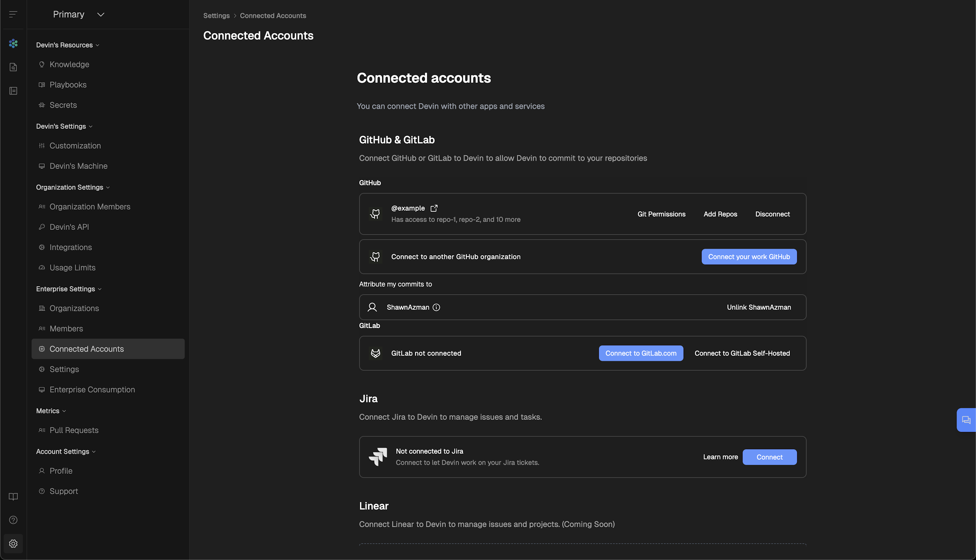Click the info icon next to ShawnAzman

(436, 307)
